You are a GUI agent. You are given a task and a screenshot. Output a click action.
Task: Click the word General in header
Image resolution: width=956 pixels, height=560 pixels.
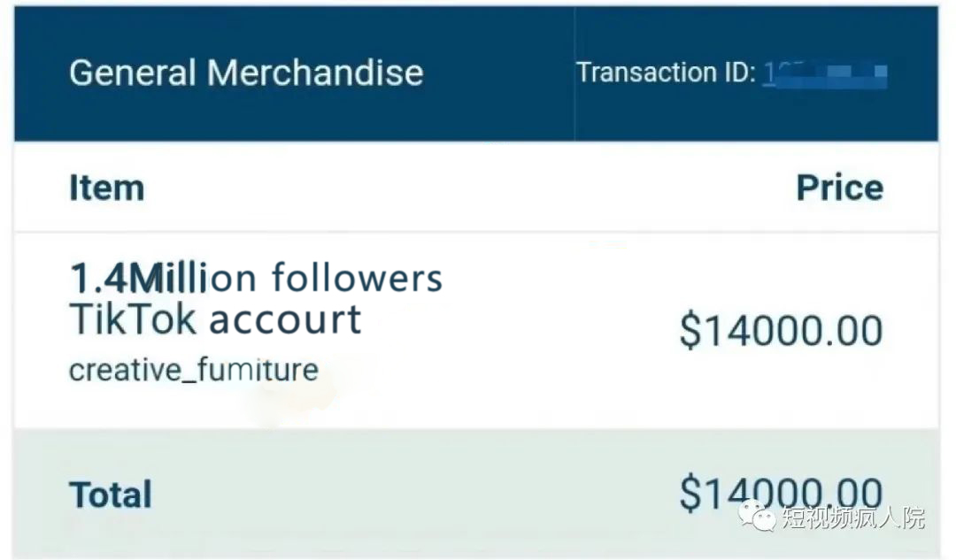point(133,73)
